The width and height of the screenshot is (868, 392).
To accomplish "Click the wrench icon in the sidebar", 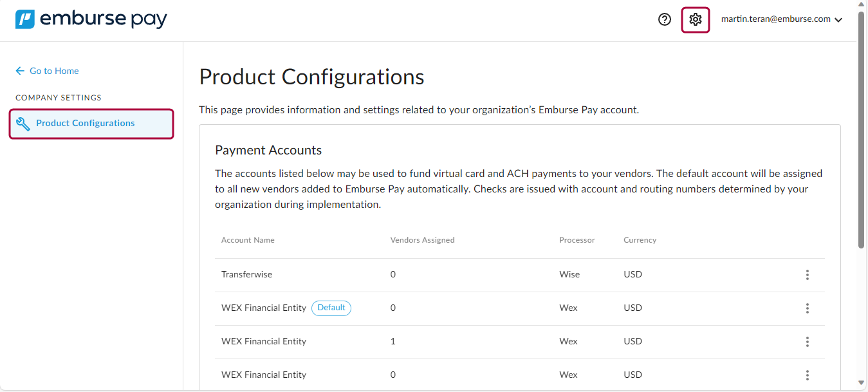I will (x=23, y=124).
